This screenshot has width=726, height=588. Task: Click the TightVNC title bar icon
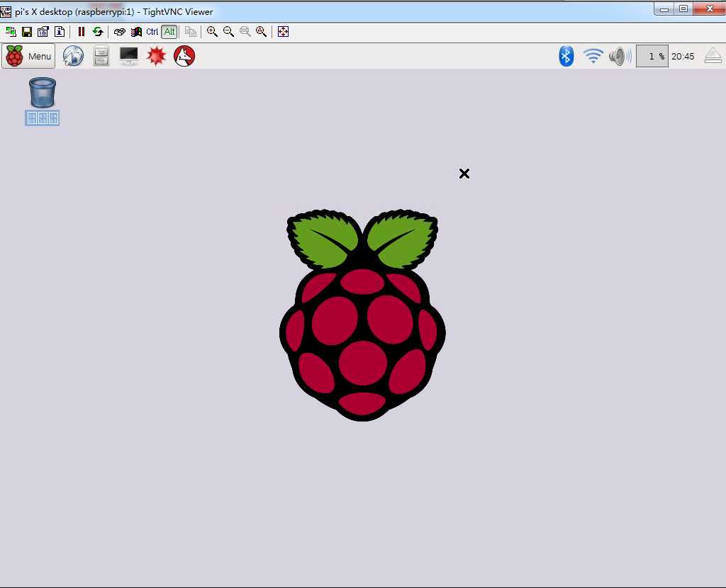(6, 11)
